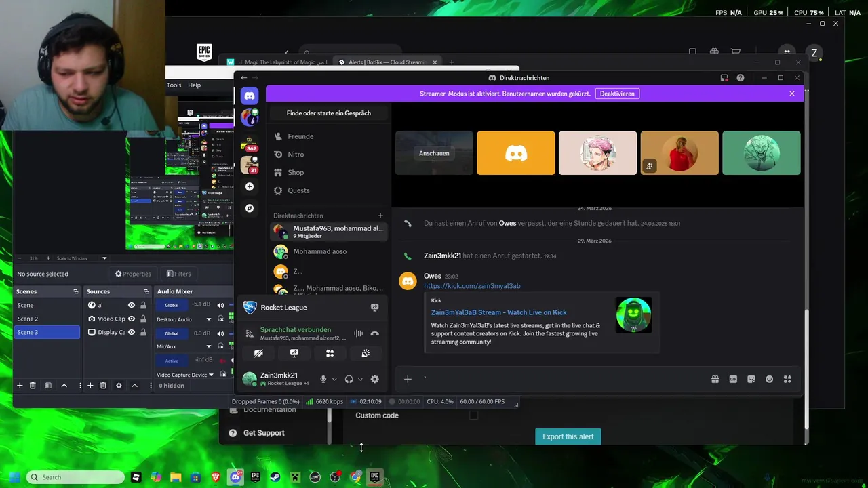Open Discord server discovery compass icon
The image size is (868, 488).
coord(250,208)
